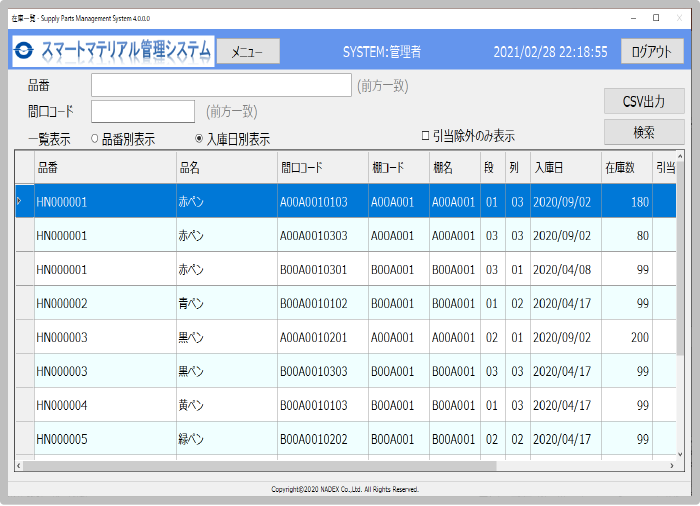The width and height of the screenshot is (700, 506).
Task: Click the row selector arrow for HN000001
Action: [19, 201]
